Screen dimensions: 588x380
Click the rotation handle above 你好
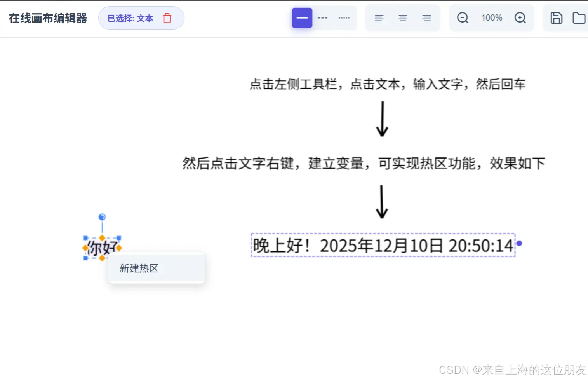(101, 217)
